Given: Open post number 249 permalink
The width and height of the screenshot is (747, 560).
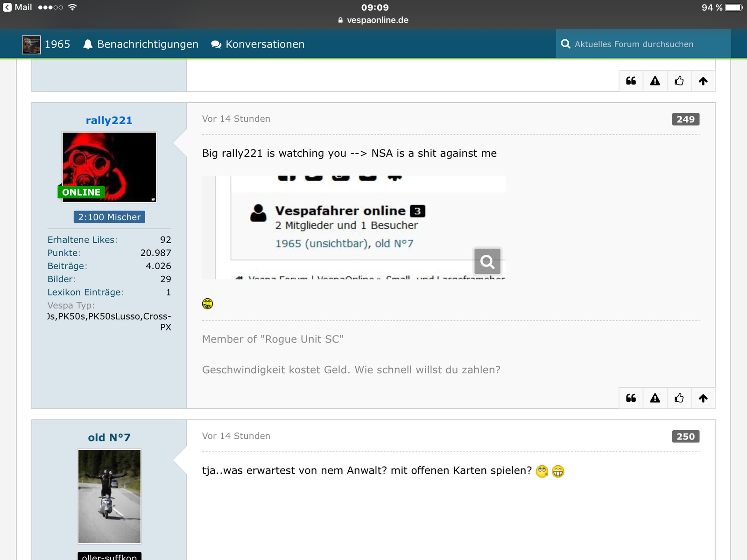Looking at the screenshot, I should (x=685, y=119).
